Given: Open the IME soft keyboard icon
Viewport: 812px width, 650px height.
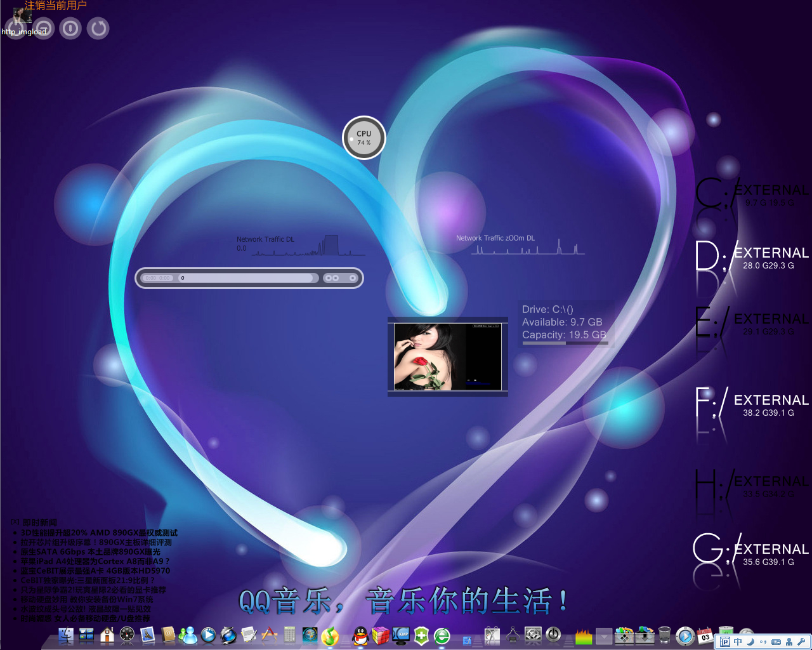Looking at the screenshot, I should coord(776,642).
